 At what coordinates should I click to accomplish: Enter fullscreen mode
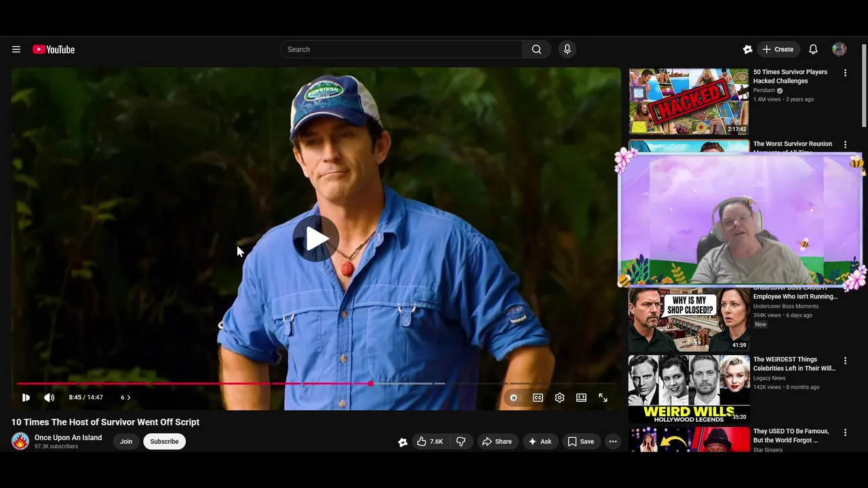(603, 398)
